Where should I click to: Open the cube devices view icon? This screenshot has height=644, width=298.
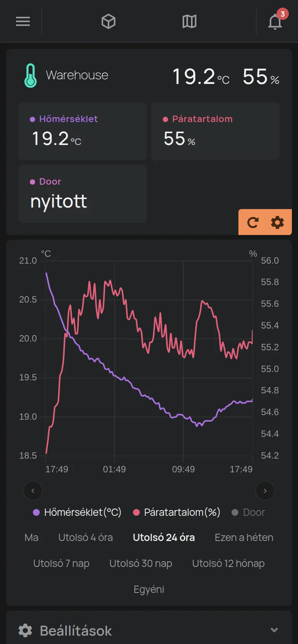(109, 21)
